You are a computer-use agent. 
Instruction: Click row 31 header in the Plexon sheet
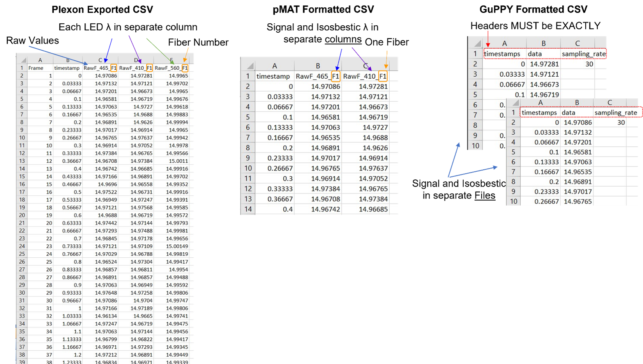click(x=22, y=300)
